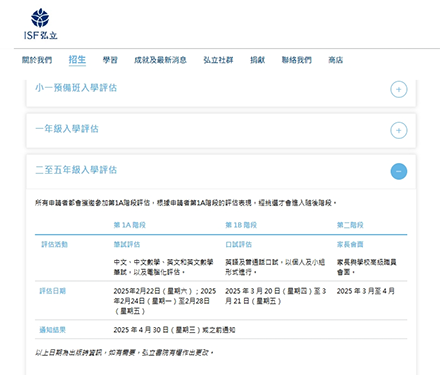Click the 家長會面 cell
The image size is (440, 375).
(x=350, y=244)
